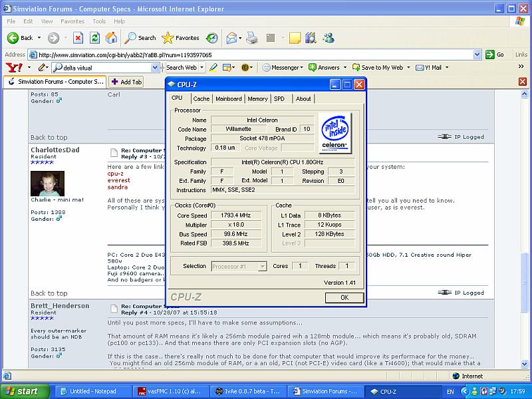The image size is (532, 399).
Task: Open the Yahoo search box dropdown
Action: [x=155, y=67]
